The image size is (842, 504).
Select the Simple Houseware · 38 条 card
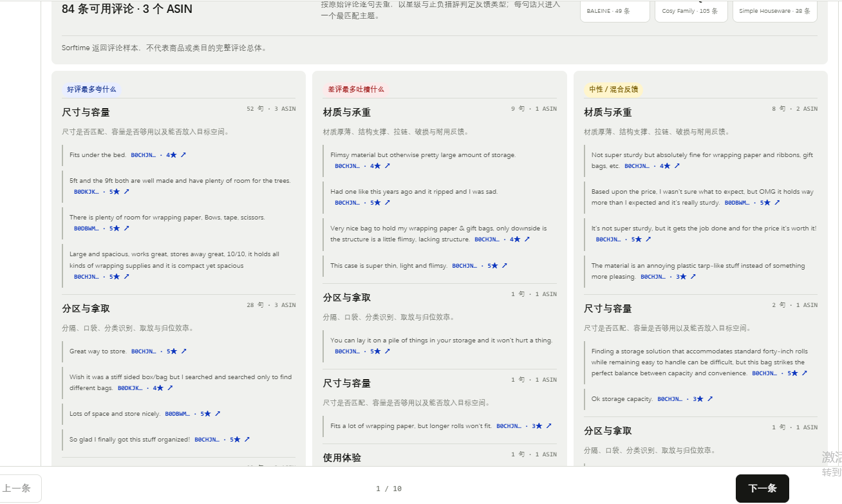tap(775, 11)
